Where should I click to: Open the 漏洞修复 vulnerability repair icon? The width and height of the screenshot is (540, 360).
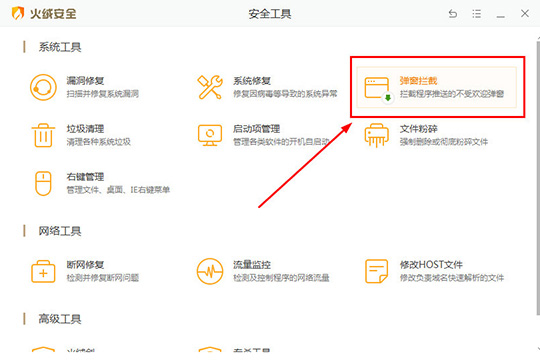[x=43, y=88]
